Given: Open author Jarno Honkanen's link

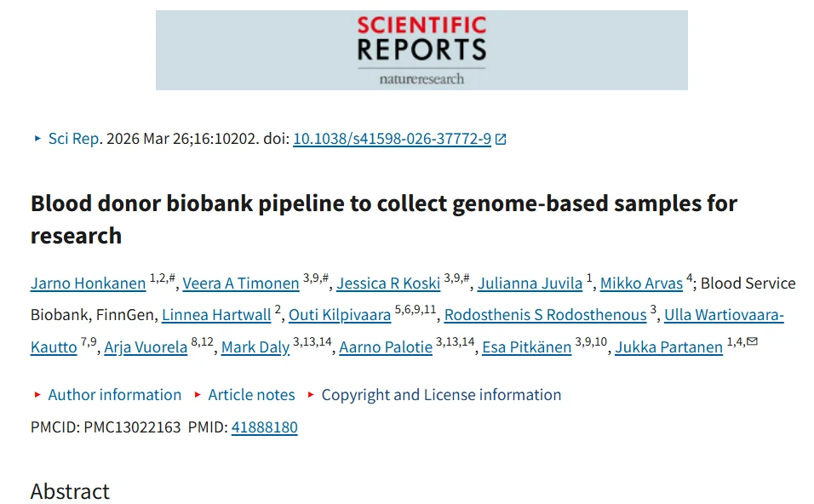Looking at the screenshot, I should point(88,283).
